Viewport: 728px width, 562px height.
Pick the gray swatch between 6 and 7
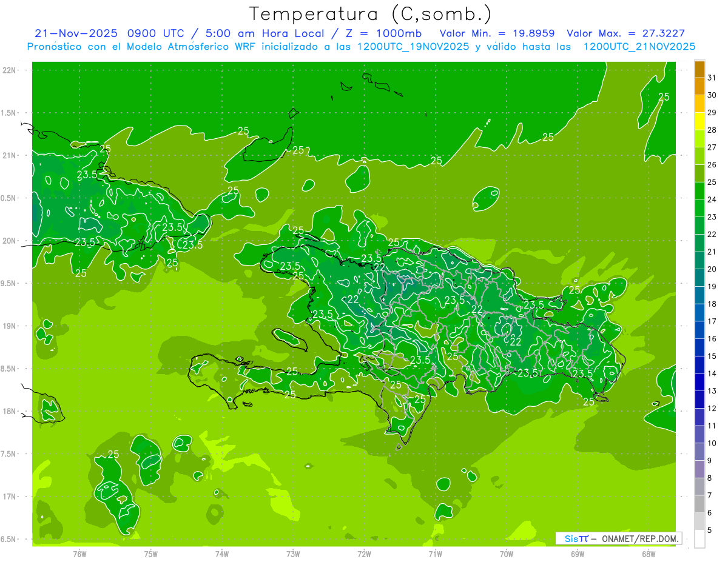pyautogui.click(x=699, y=504)
